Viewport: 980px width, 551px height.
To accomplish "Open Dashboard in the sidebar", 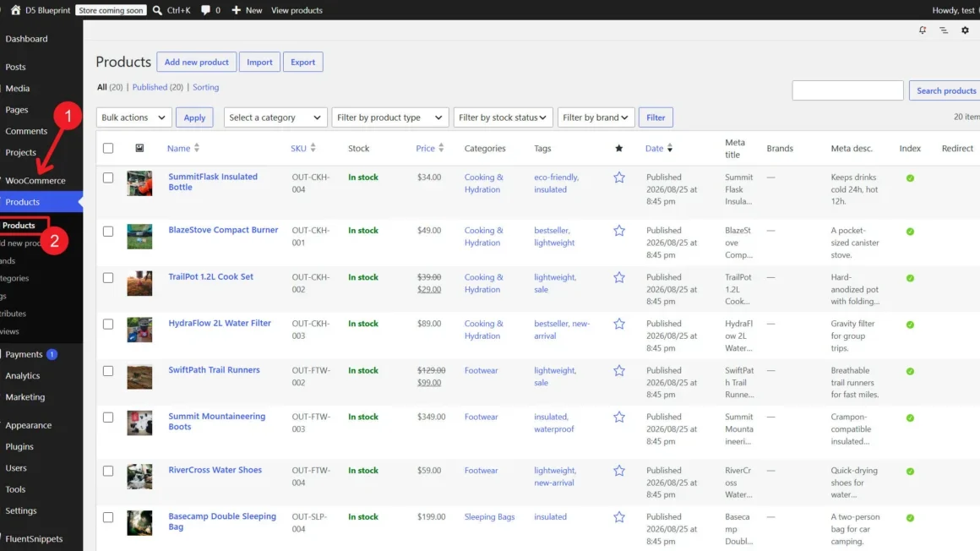I will point(26,39).
